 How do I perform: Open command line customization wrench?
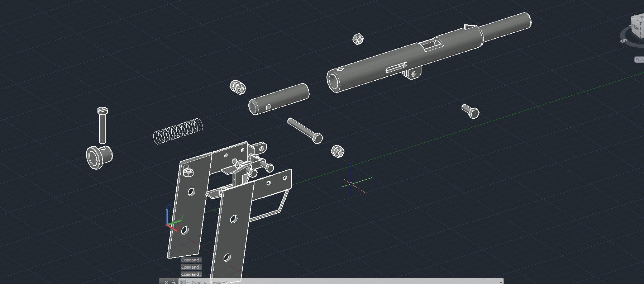coord(174,282)
